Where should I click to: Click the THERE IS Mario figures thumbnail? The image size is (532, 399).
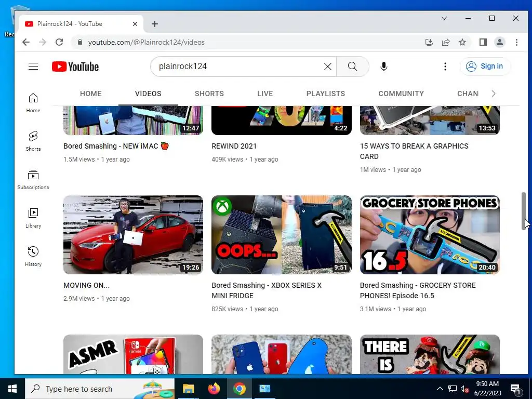pyautogui.click(x=430, y=354)
